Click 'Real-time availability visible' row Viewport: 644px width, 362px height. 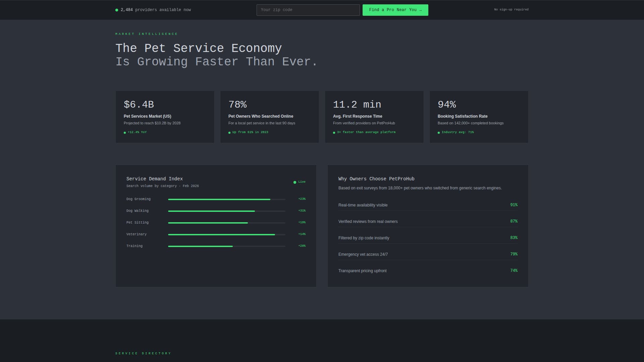click(x=428, y=205)
